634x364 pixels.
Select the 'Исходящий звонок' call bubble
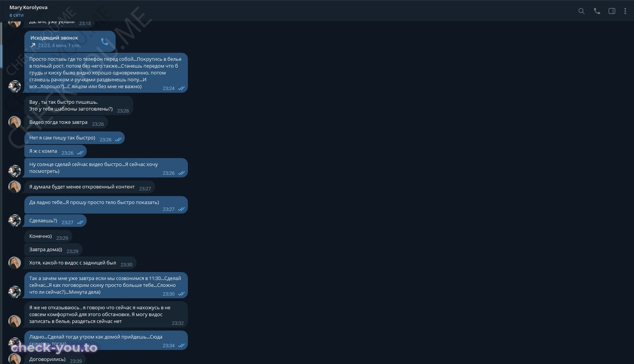click(x=70, y=41)
